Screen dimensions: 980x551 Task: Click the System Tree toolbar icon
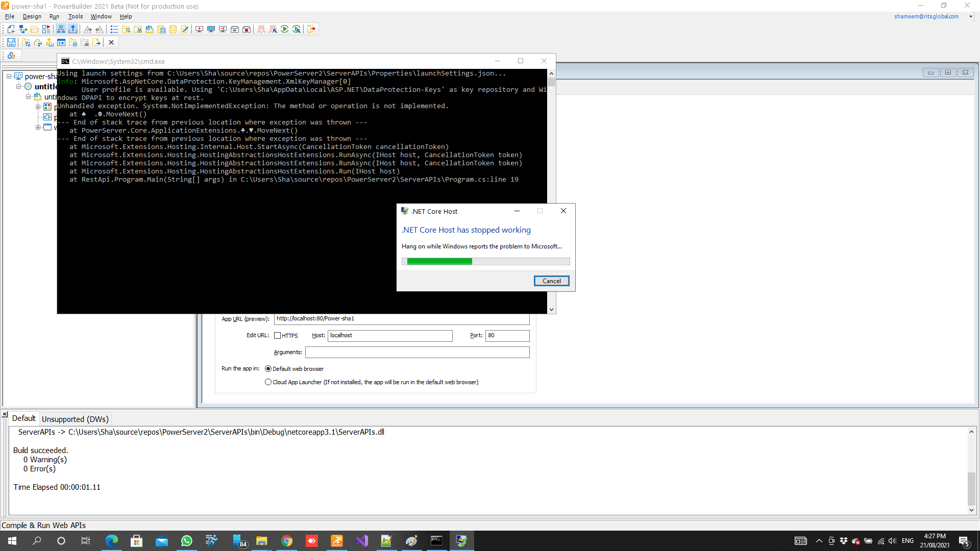click(61, 29)
